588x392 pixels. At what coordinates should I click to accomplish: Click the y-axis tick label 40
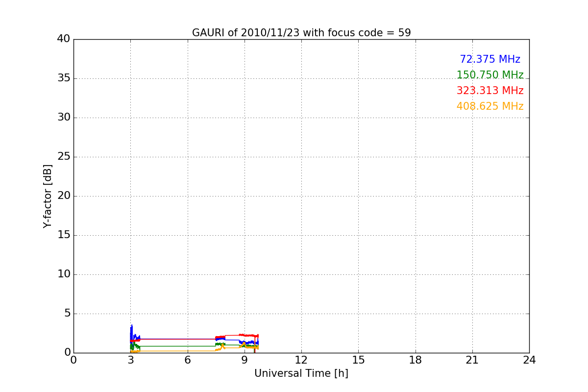(64, 39)
